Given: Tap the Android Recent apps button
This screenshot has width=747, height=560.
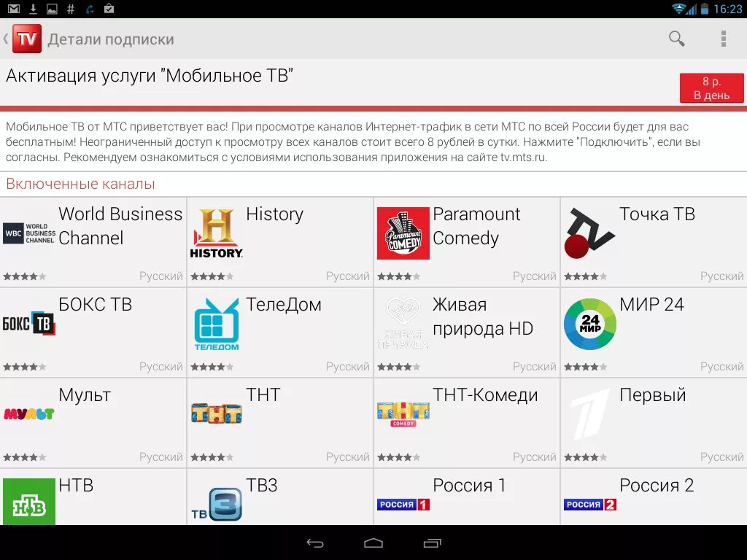Looking at the screenshot, I should [x=432, y=542].
